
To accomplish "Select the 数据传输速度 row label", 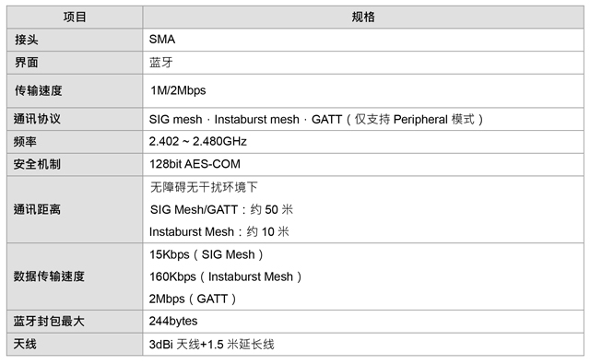I will (49, 276).
